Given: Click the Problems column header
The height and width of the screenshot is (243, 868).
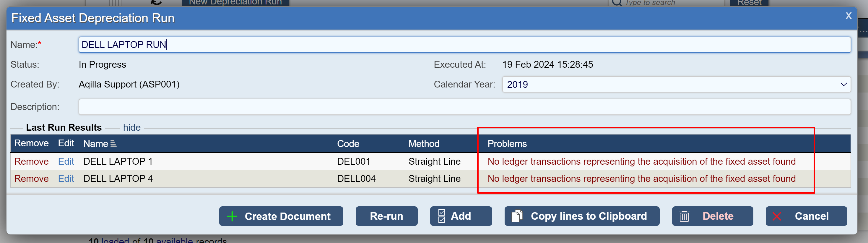Looking at the screenshot, I should pyautogui.click(x=507, y=144).
